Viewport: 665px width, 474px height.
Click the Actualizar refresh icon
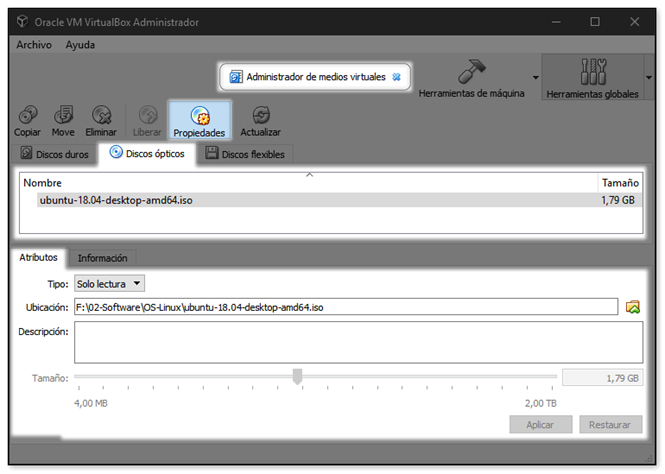(261, 115)
